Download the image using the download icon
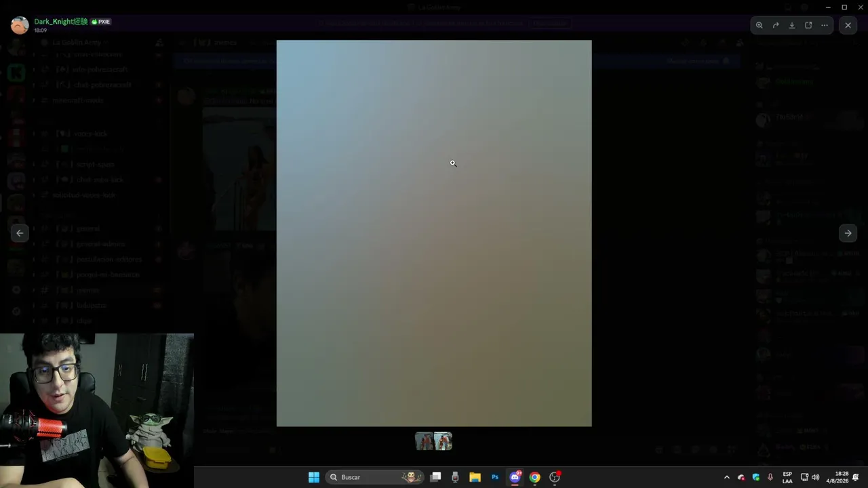This screenshot has height=488, width=868. coord(792,25)
